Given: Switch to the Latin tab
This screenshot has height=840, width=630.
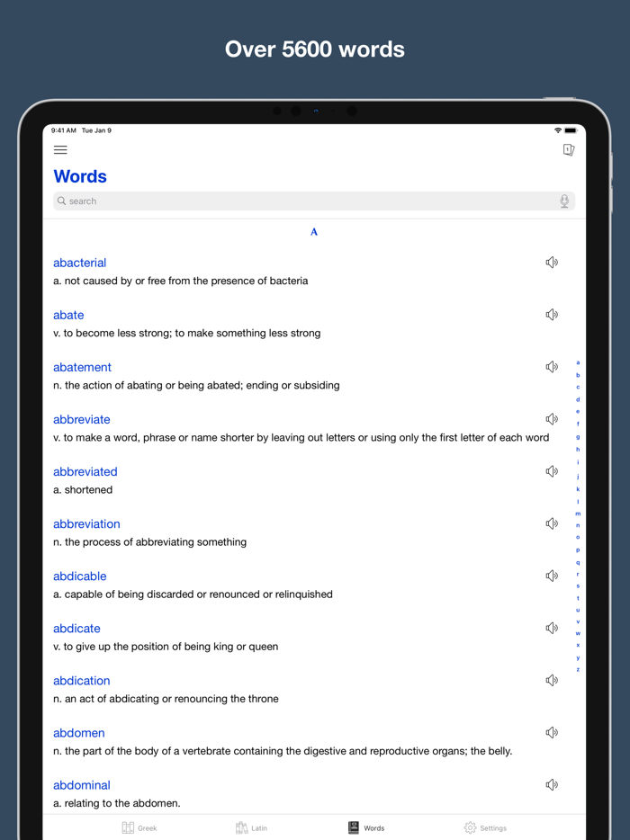Looking at the screenshot, I should coord(251,827).
